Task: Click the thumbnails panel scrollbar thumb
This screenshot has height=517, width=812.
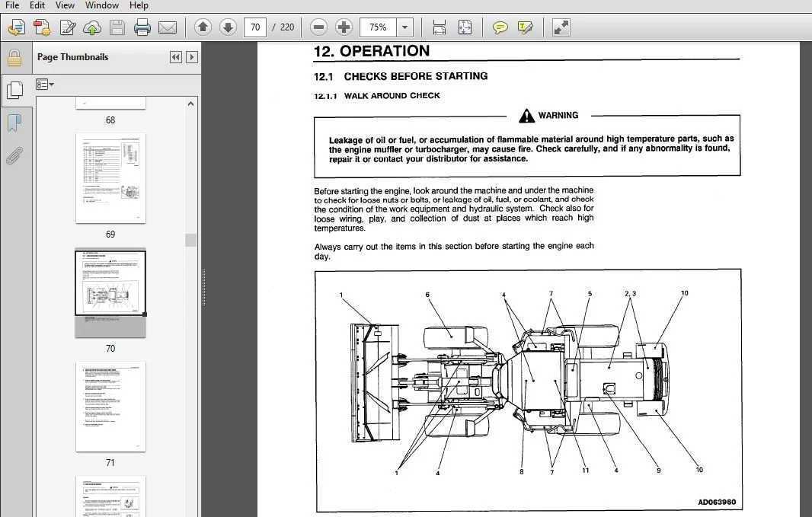Action: click(x=190, y=240)
